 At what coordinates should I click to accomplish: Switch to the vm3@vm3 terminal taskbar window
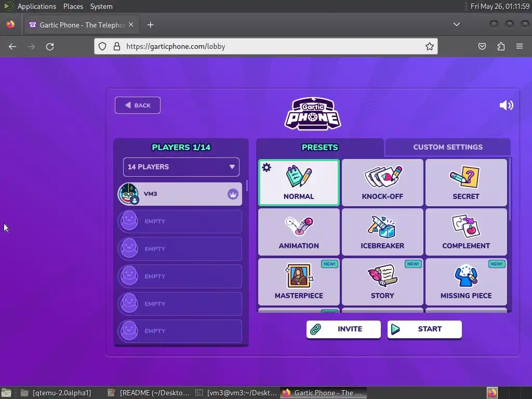coord(236,393)
